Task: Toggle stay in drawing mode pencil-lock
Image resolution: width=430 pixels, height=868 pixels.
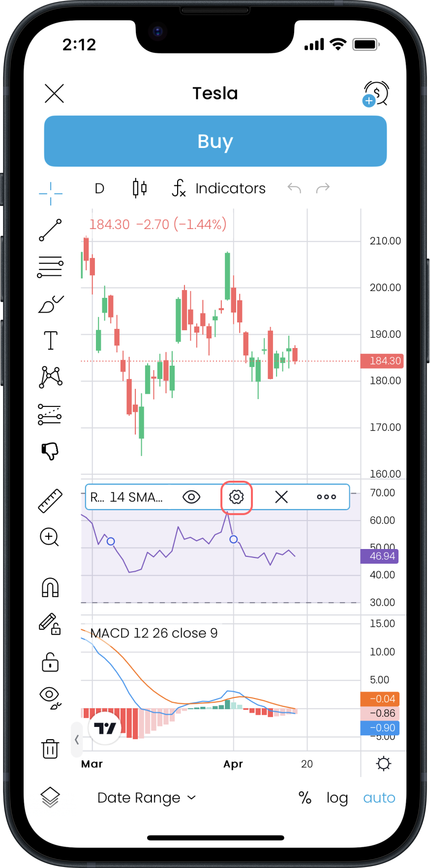Action: [50, 624]
